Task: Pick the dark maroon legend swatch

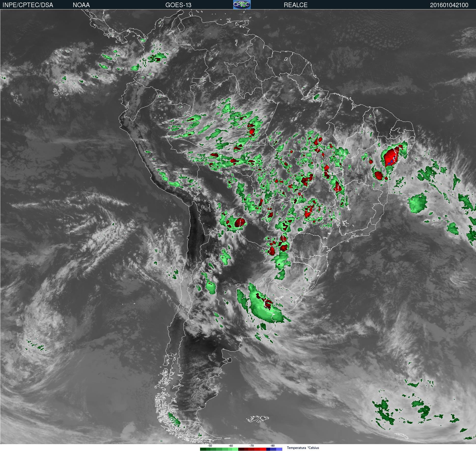Action: click(241, 449)
